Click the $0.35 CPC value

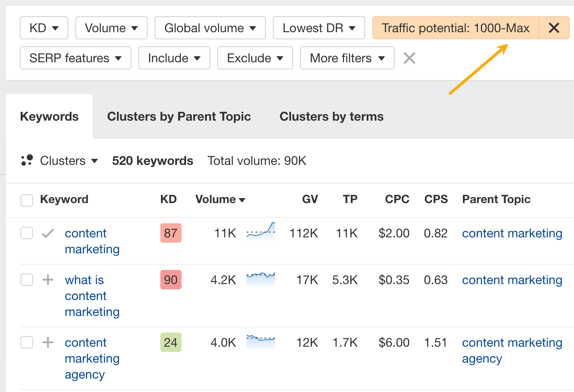click(x=394, y=280)
